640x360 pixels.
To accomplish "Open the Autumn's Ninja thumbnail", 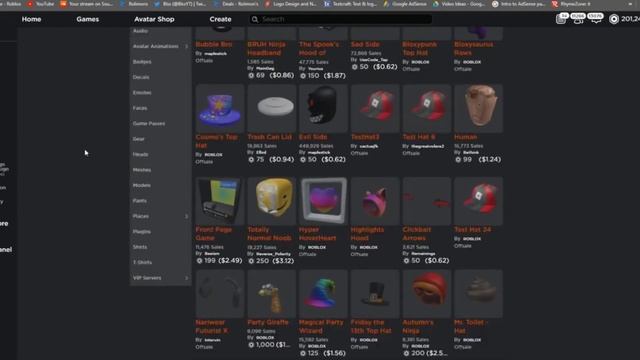I will click(x=427, y=293).
